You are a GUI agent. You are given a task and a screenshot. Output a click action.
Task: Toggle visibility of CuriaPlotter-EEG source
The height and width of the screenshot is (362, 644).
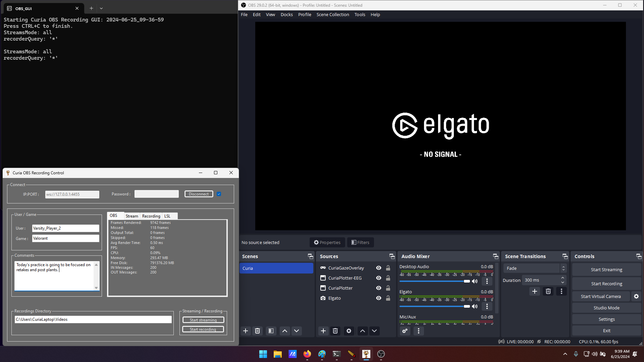(x=379, y=278)
